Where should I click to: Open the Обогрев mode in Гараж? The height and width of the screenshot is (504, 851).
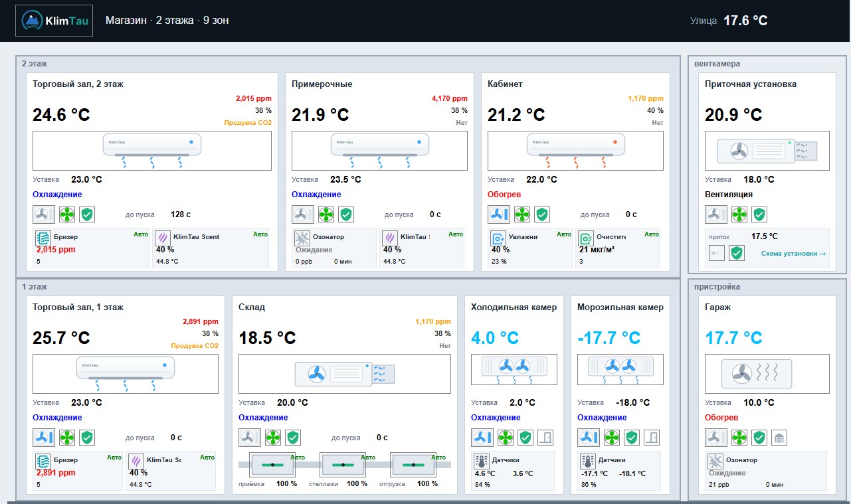(x=721, y=418)
